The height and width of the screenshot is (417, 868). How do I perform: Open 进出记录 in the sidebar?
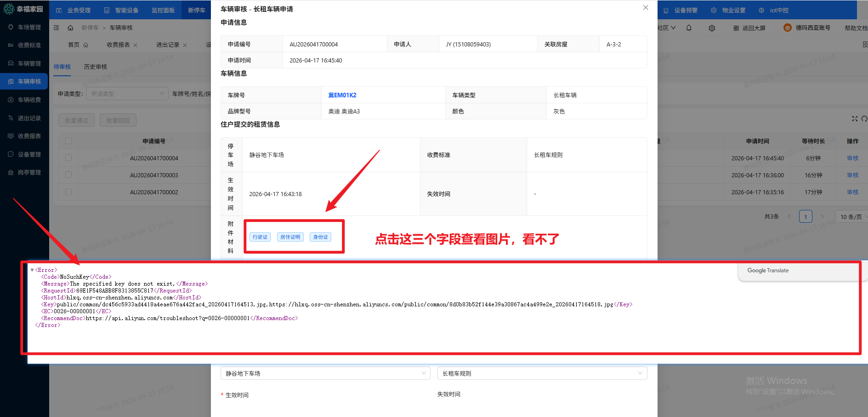pos(28,118)
